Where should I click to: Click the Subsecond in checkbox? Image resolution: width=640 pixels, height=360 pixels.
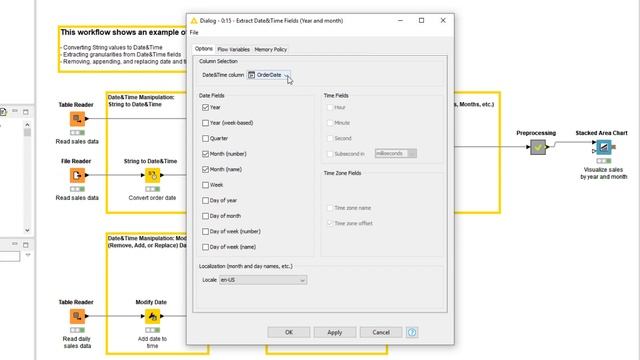point(330,154)
